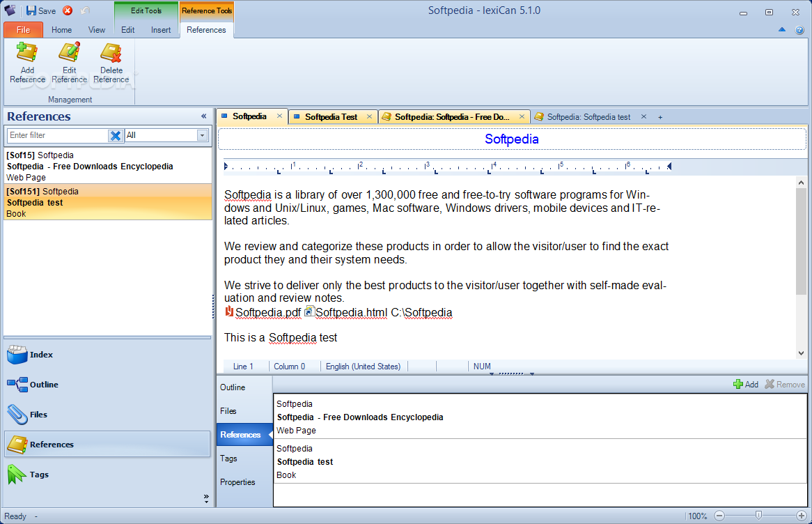This screenshot has height=524, width=812.
Task: Add a new article tab with plus
Action: [x=660, y=117]
